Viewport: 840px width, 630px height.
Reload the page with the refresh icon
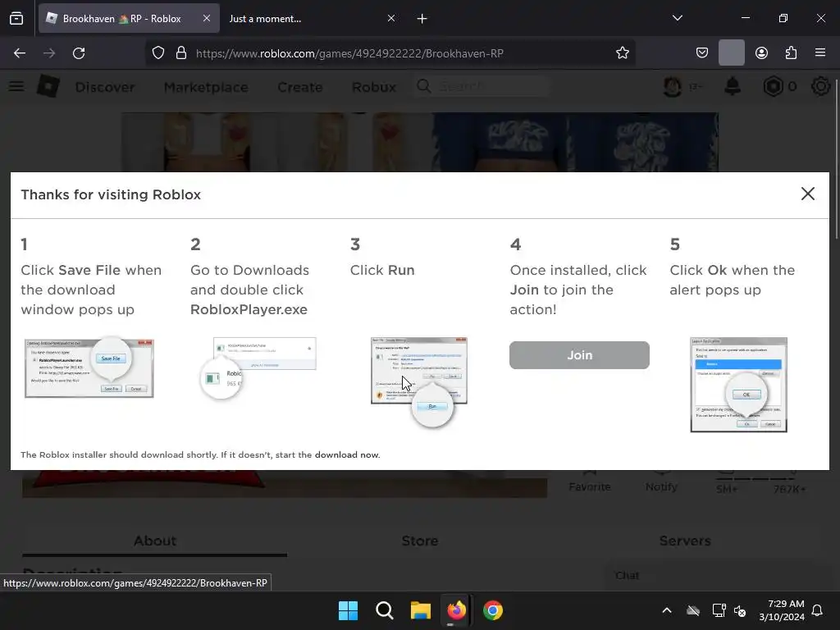point(79,53)
